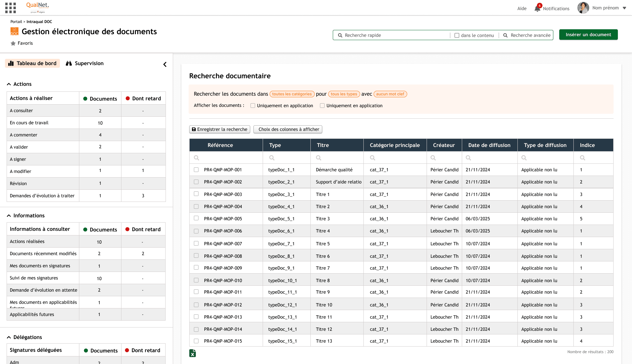Switch to the Supervision tab
Screen dimensions: 632x364
[x=85, y=63]
